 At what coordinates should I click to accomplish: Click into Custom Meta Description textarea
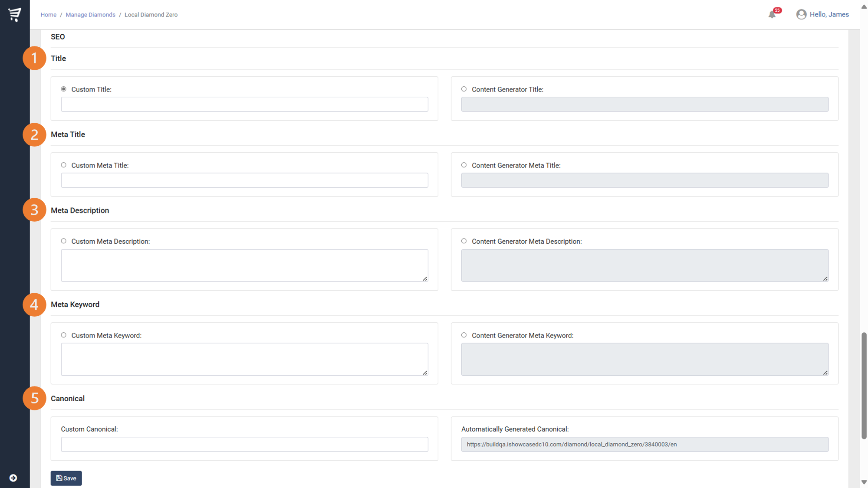244,265
